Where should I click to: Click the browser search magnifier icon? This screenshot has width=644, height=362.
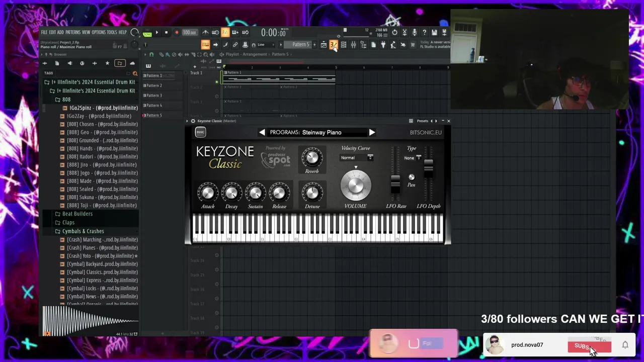(x=135, y=73)
